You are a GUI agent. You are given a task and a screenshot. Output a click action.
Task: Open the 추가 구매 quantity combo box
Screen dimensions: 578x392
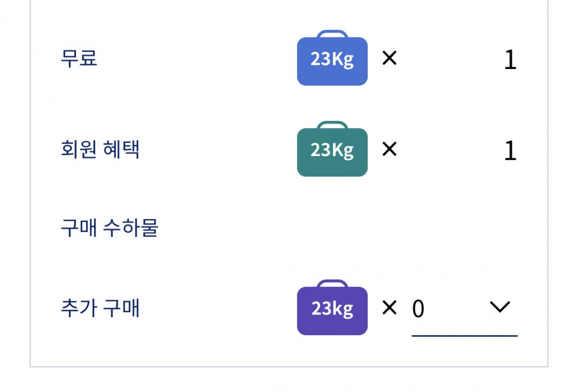pyautogui.click(x=464, y=309)
